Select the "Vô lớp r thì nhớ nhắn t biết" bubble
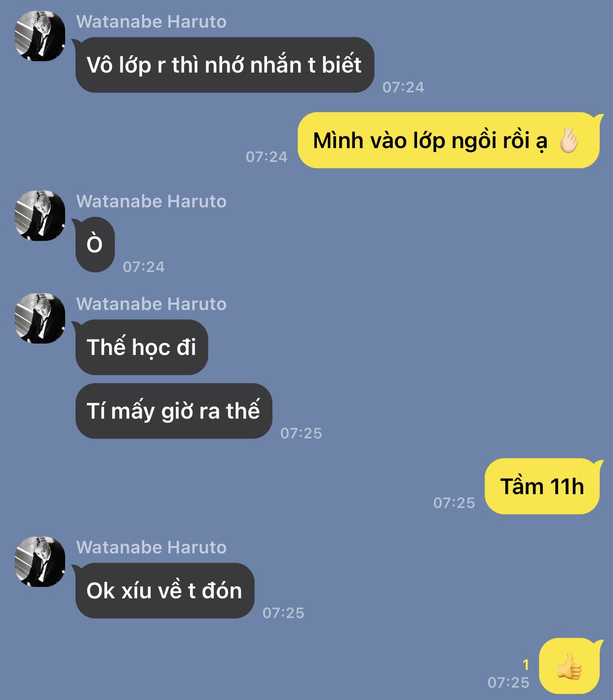 [225, 65]
